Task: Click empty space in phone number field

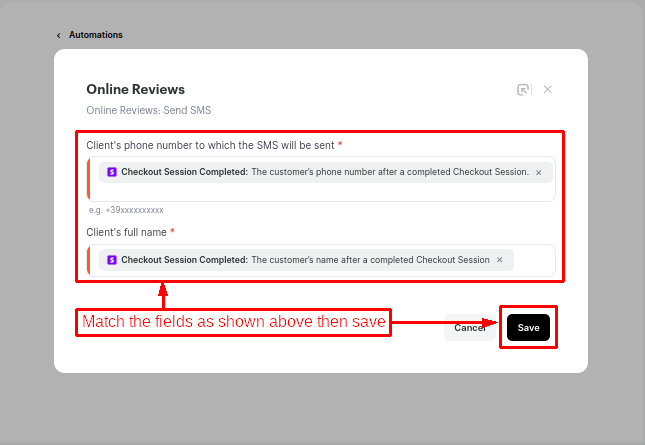Action: 320,192
